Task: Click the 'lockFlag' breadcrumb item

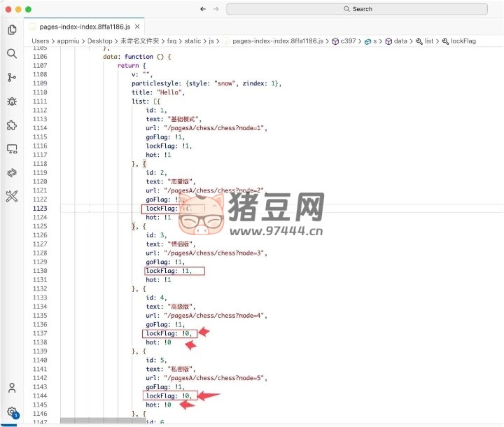Action: click(x=463, y=41)
